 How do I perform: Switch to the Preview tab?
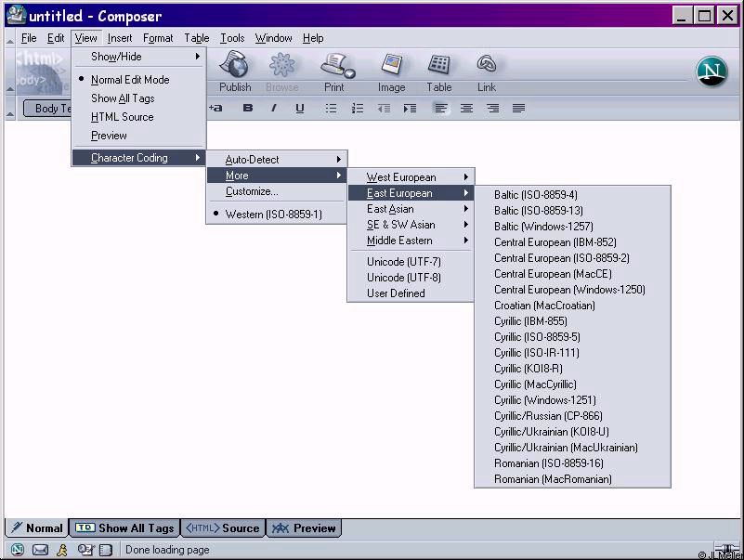304,528
